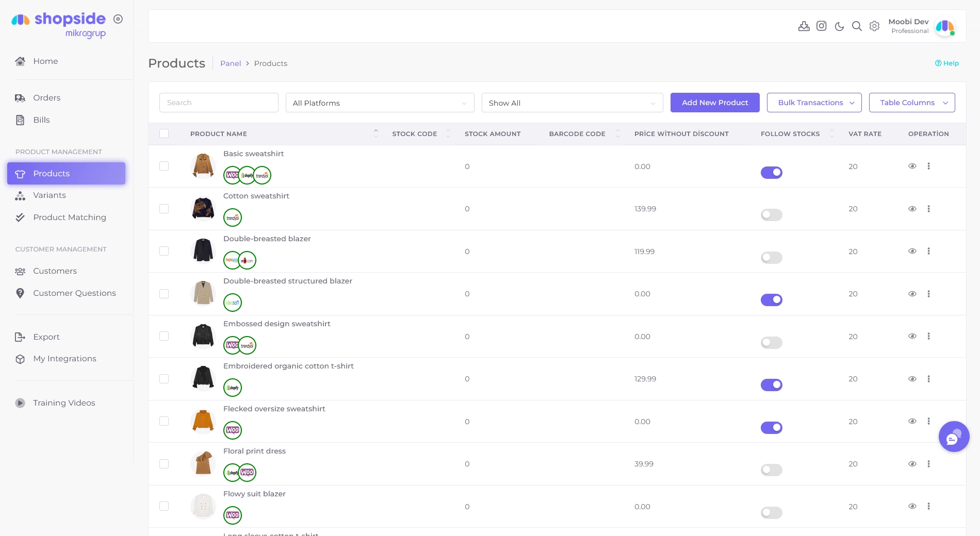Open the settings gear icon
980x536 pixels.
point(874,26)
